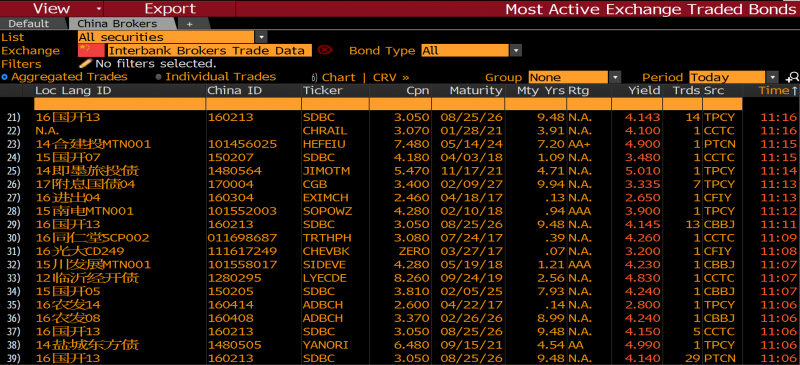Click the yield value 4.143
800x365 pixels.
click(642, 117)
